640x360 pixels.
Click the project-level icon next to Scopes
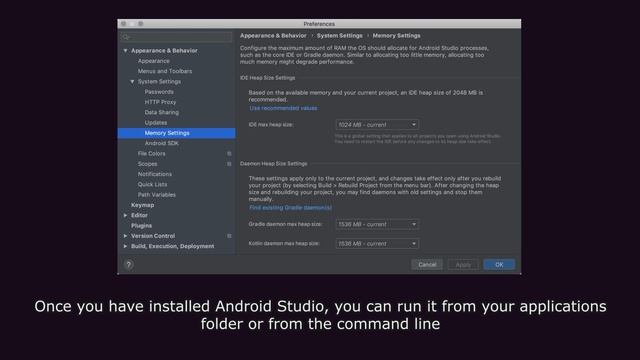(x=229, y=164)
